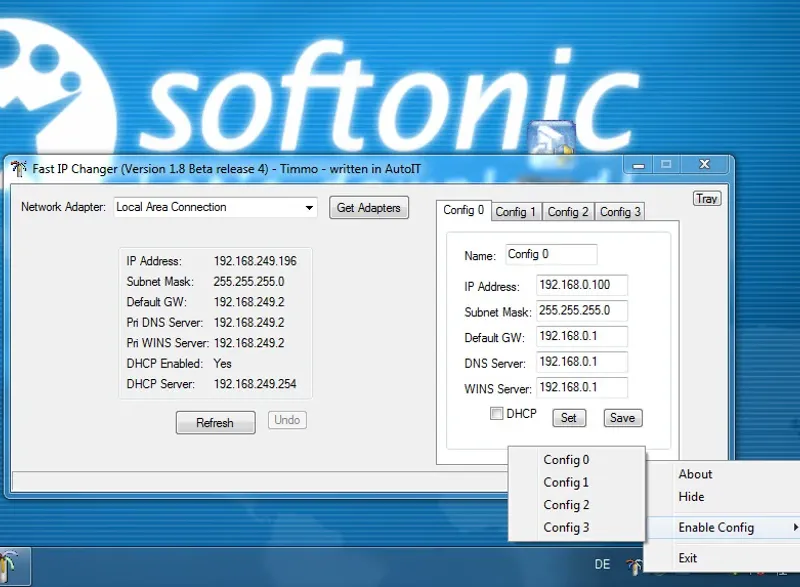
Task: Click the current IP value 192.168.249.196
Action: pos(255,261)
